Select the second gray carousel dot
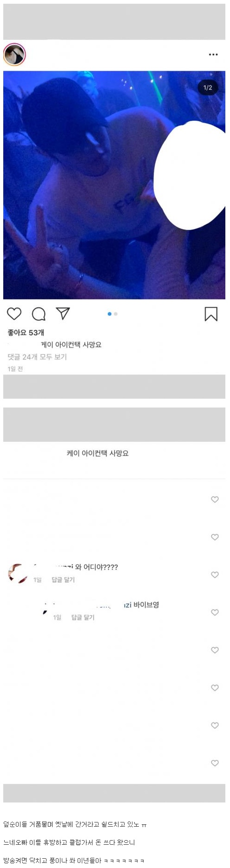This screenshot has width=230, height=868. (x=116, y=314)
